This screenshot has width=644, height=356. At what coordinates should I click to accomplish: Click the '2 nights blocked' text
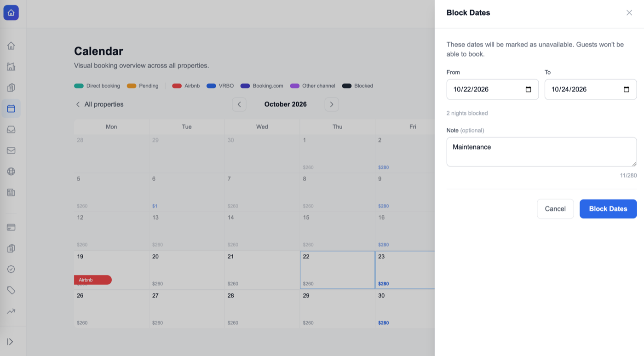pyautogui.click(x=467, y=113)
